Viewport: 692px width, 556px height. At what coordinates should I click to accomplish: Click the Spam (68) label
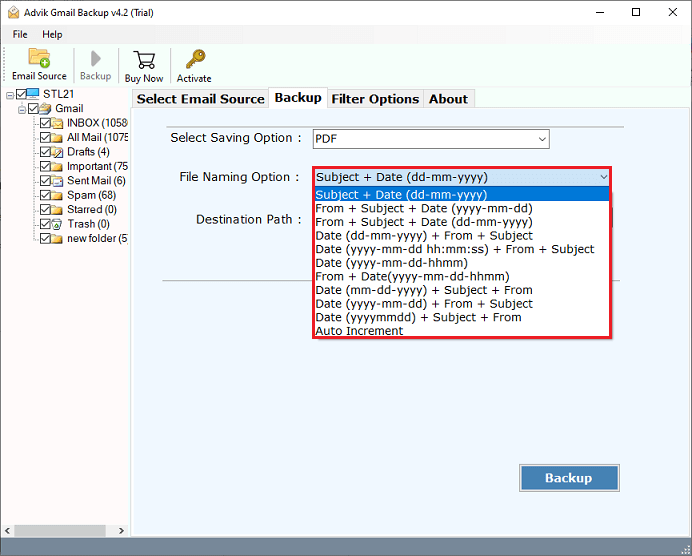(91, 195)
